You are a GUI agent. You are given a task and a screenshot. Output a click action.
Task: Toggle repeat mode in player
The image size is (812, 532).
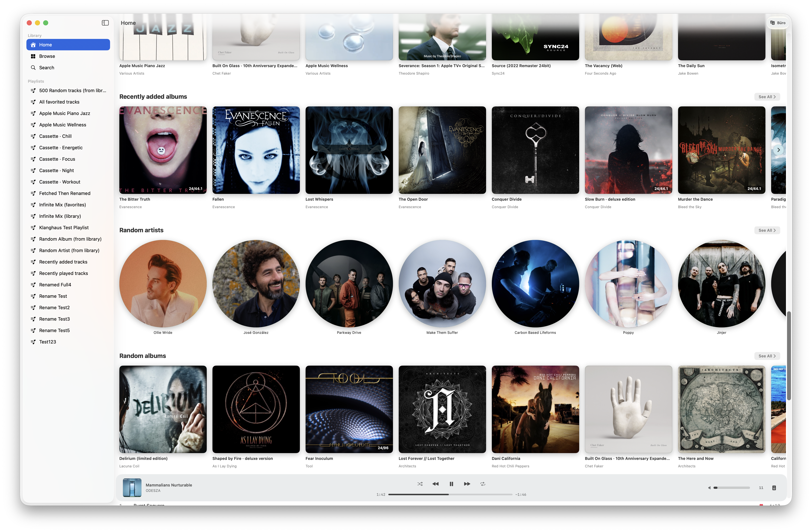point(483,484)
